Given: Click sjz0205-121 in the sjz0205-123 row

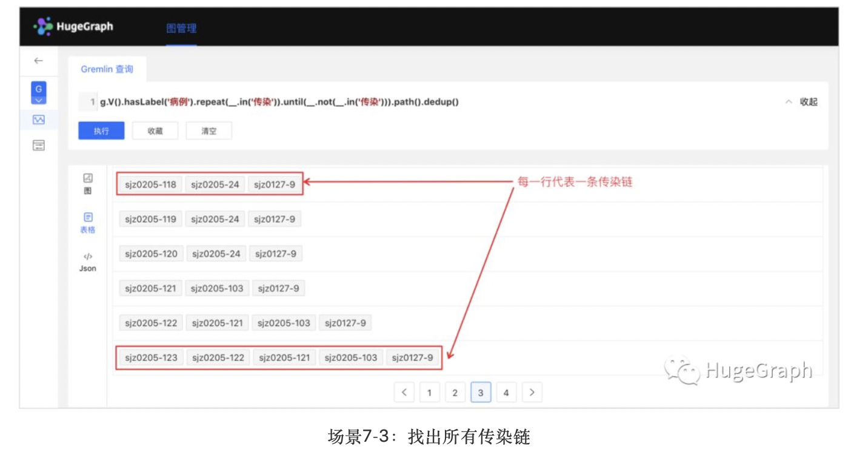Looking at the screenshot, I should pyautogui.click(x=284, y=357).
